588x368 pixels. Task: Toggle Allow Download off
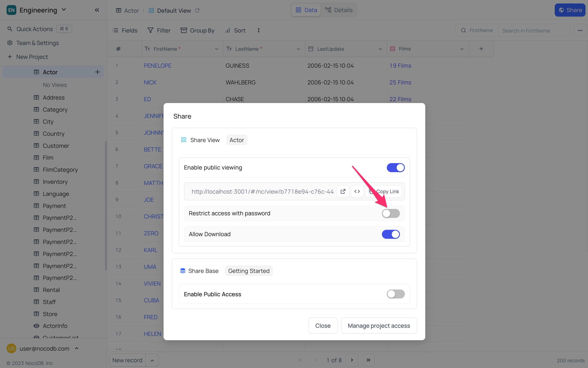pyautogui.click(x=391, y=234)
